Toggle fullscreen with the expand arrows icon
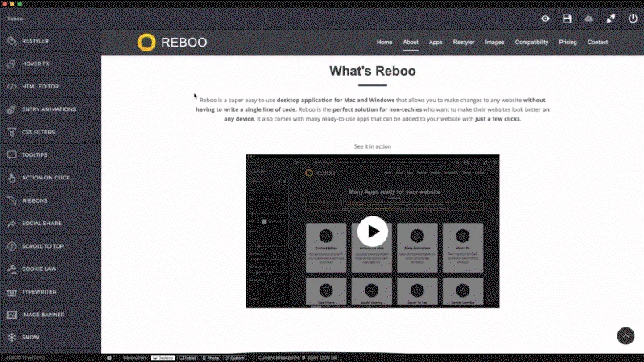 click(x=611, y=19)
